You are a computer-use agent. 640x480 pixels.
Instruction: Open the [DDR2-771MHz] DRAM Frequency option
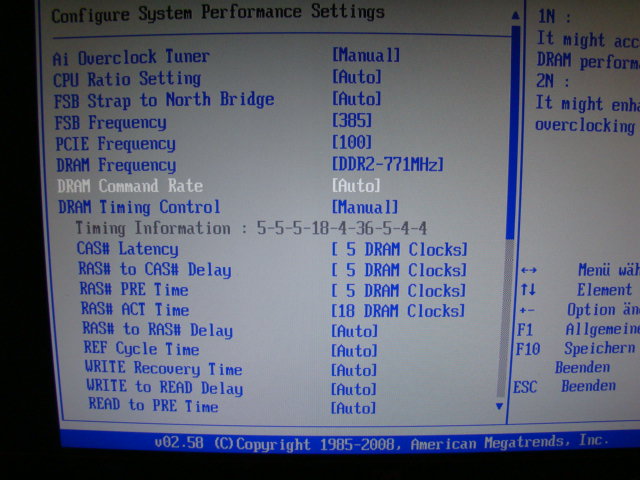pyautogui.click(x=387, y=164)
